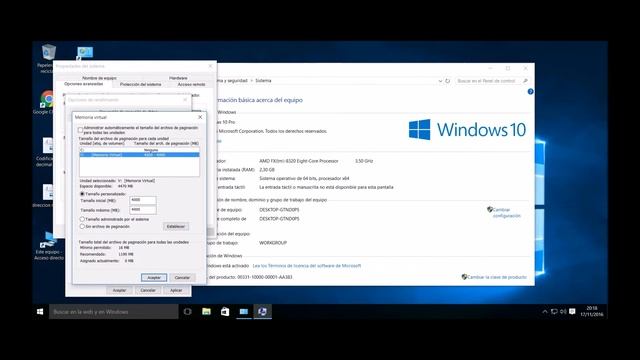Click the 'WORKGROUP' value text

click(x=273, y=243)
